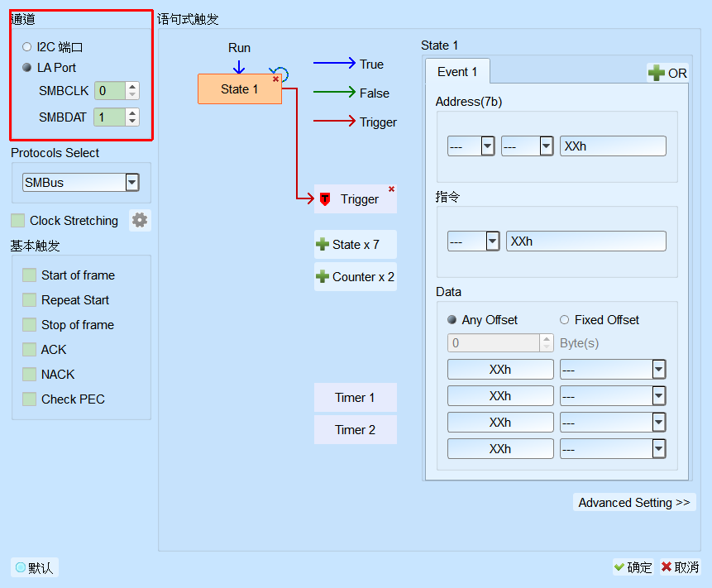Image resolution: width=712 pixels, height=588 pixels.
Task: Select the I2C 端口 radio option
Action: click(x=26, y=47)
